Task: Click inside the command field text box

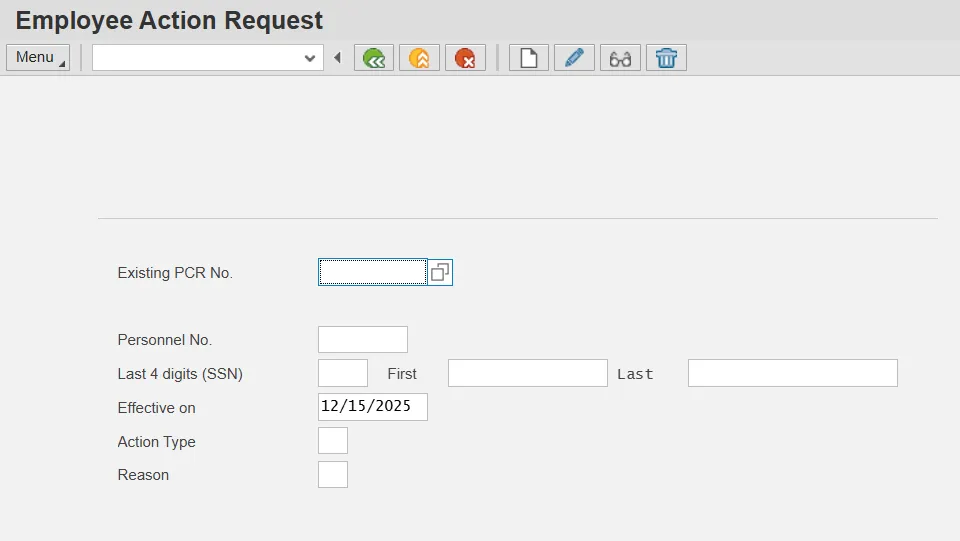Action: [196, 58]
